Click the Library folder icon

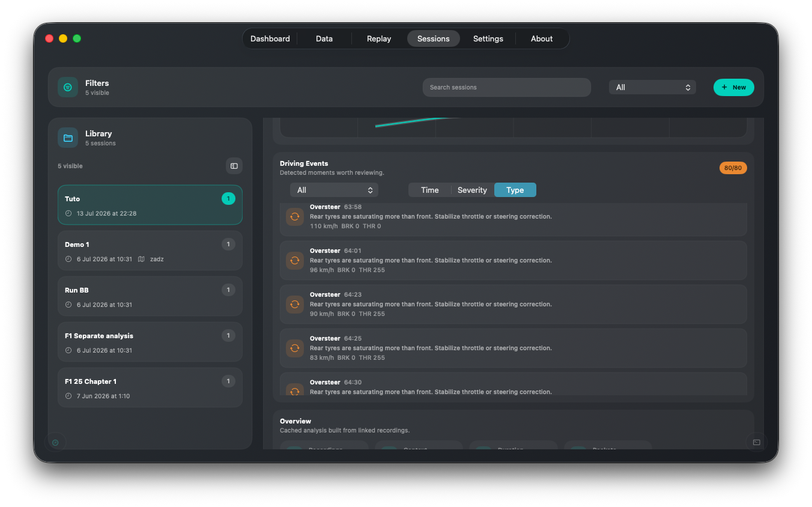click(x=68, y=138)
